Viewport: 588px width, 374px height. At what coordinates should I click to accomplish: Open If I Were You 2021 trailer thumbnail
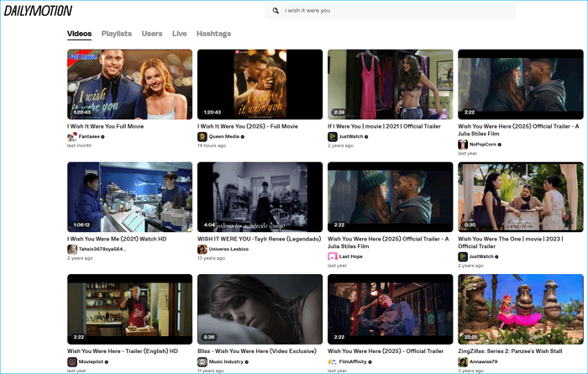[390, 84]
